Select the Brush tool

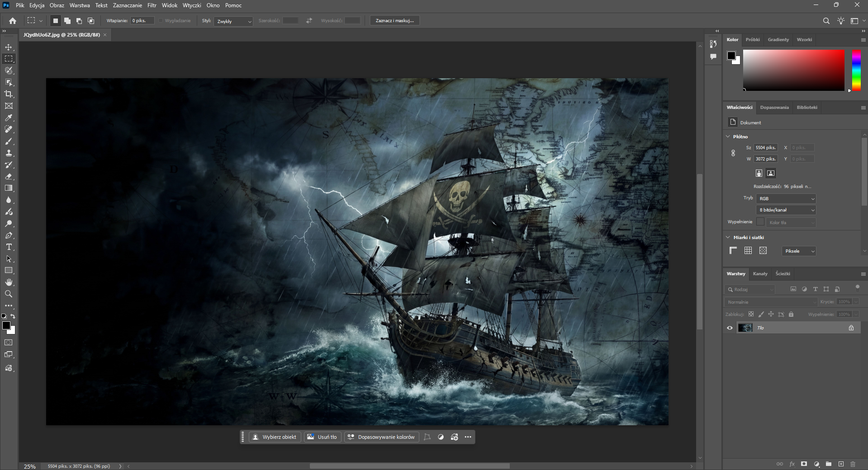click(x=9, y=141)
